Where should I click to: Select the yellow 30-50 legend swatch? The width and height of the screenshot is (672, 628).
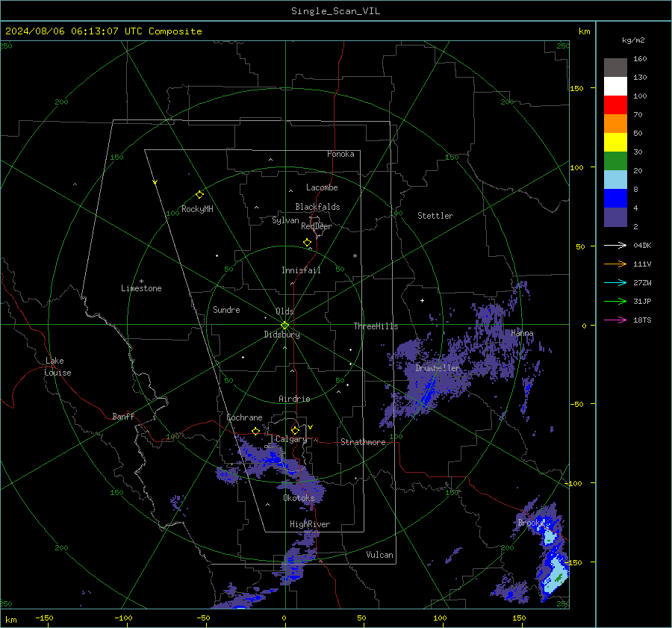pos(615,143)
